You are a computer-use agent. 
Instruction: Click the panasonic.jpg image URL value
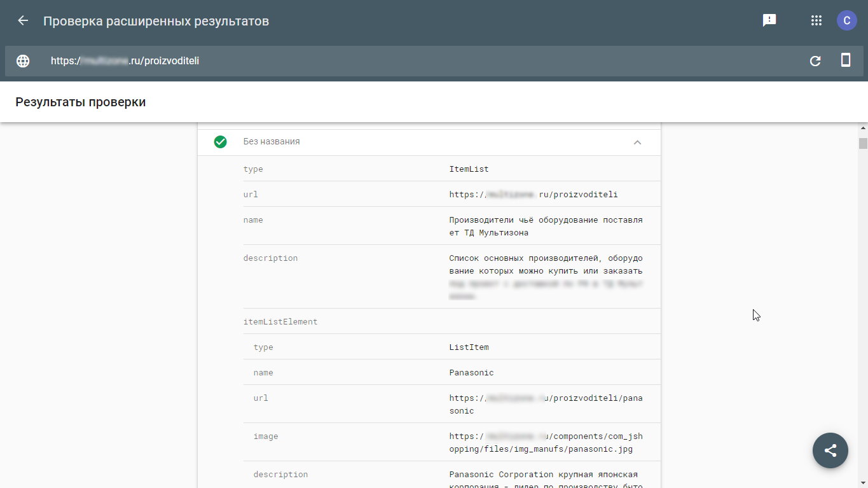[x=546, y=443]
